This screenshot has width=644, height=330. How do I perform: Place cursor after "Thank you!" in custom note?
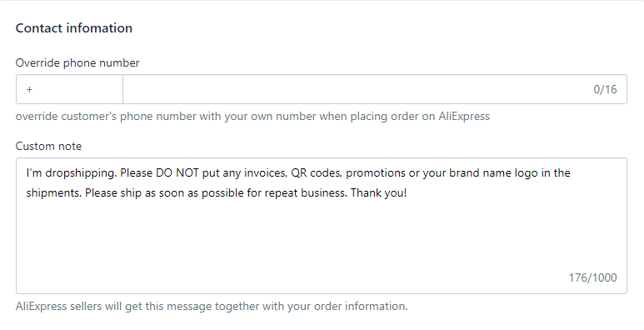click(407, 192)
